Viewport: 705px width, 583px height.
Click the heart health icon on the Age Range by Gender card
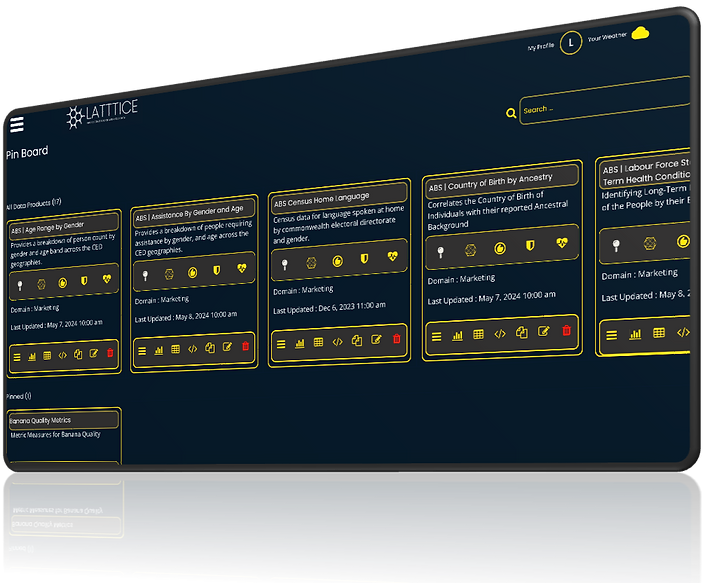pyautogui.click(x=107, y=279)
